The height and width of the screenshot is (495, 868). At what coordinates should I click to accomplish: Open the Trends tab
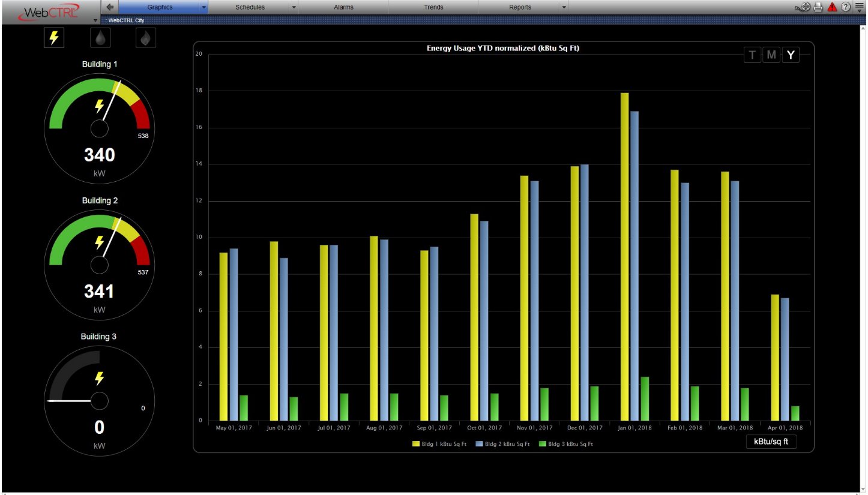pyautogui.click(x=433, y=7)
